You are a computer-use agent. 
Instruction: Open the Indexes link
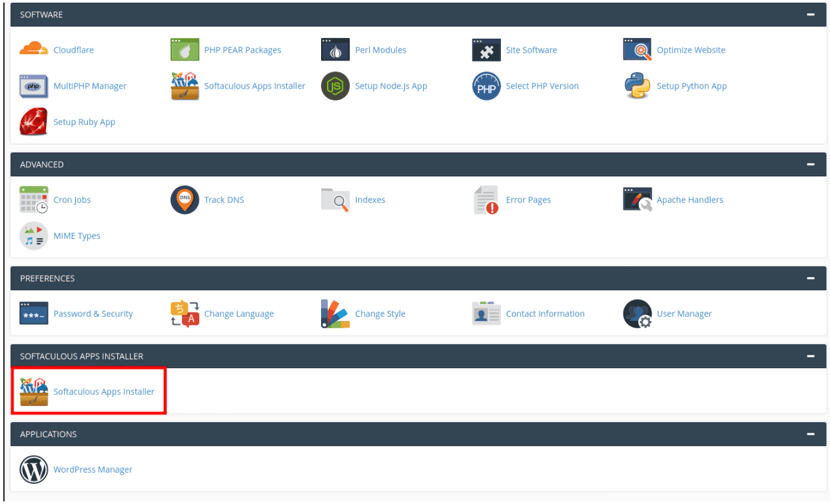(x=370, y=200)
